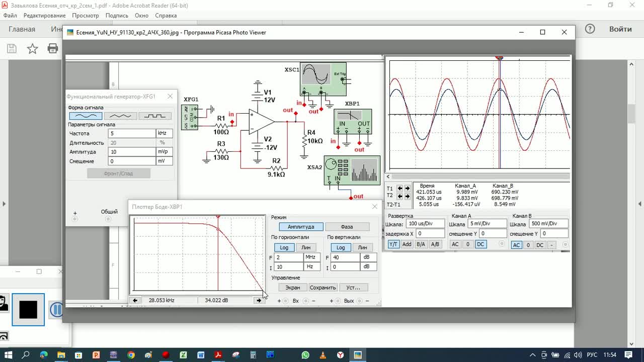Screen dimensions: 644x362
Task: Open the vertical I dB unit dropdown
Action: [x=368, y=266]
